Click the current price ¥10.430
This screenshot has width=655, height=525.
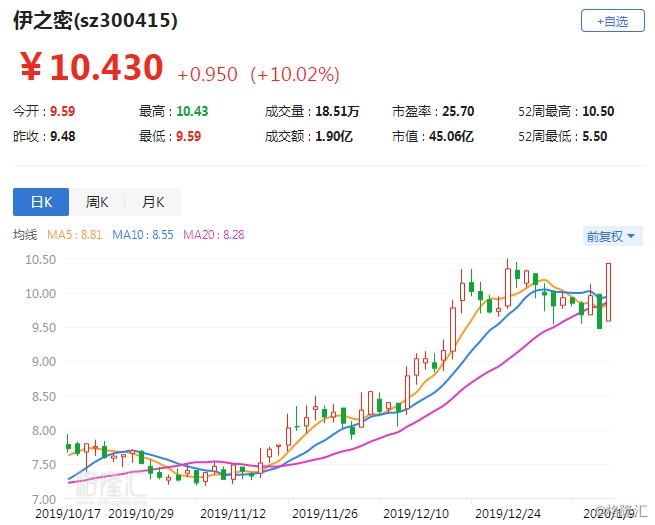(91, 67)
